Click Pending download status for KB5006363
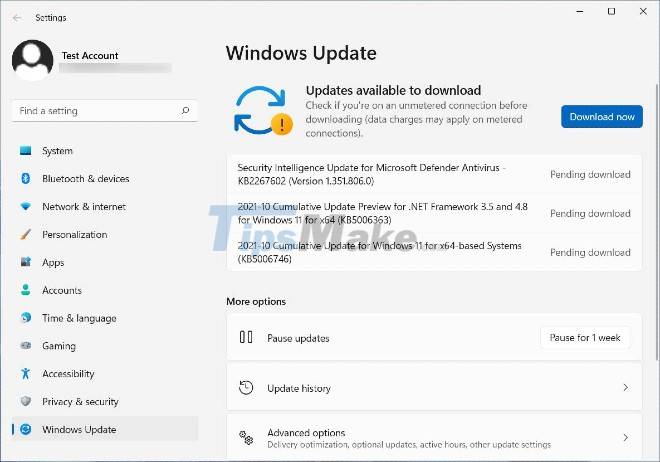660x462 pixels. click(x=590, y=213)
